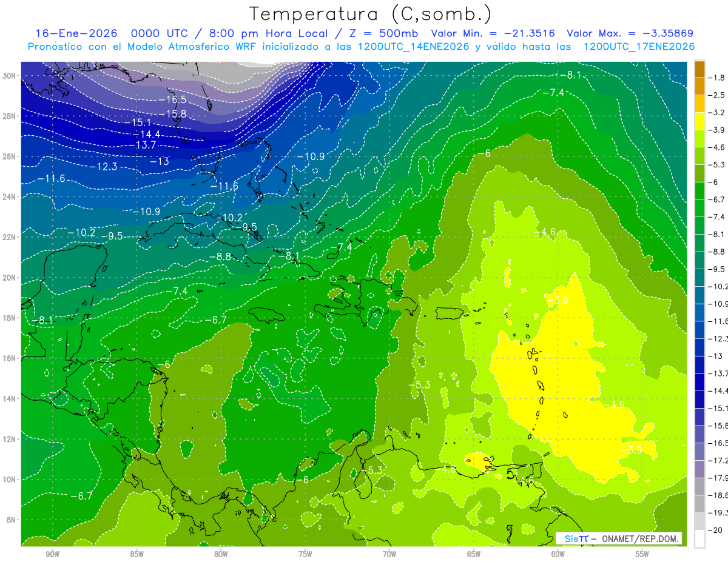Click the 'Temperatura (C,somb.)' chart title

click(x=370, y=14)
